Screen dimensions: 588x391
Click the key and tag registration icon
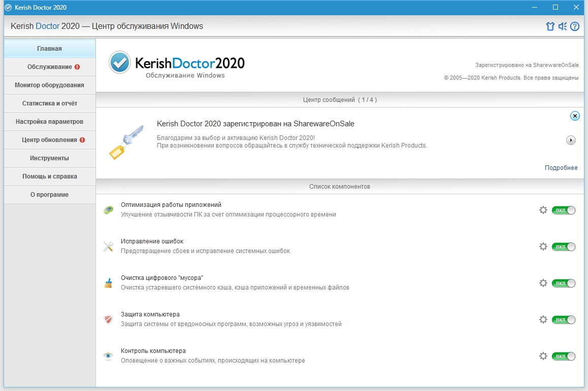point(126,143)
